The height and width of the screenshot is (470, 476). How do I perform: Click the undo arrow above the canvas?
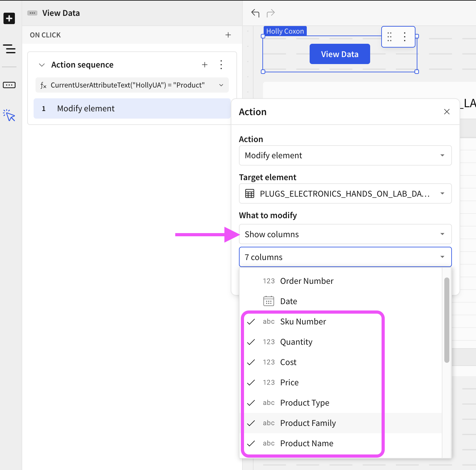click(255, 13)
